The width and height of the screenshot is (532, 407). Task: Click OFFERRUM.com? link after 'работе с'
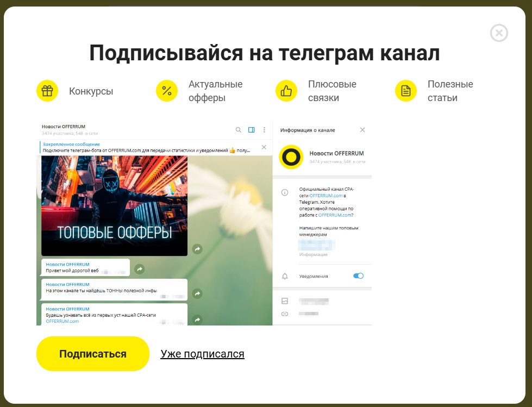[335, 215]
